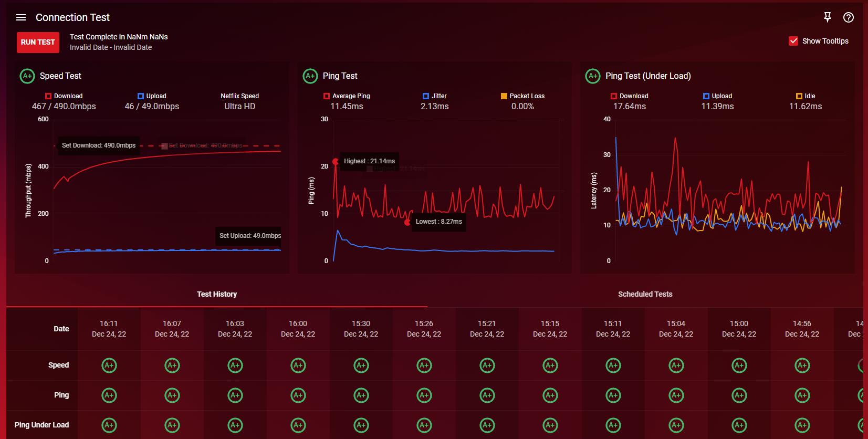Click the Highest ping point on chart
The image size is (868, 439).
336,162
